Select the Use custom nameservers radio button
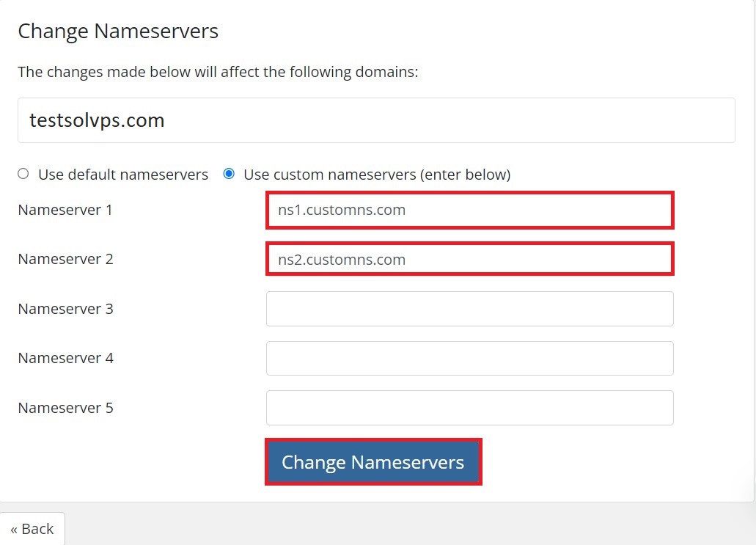 pos(229,174)
